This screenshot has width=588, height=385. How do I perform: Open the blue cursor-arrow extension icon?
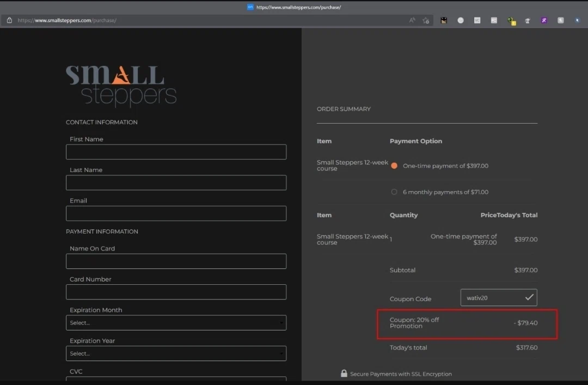(x=577, y=20)
